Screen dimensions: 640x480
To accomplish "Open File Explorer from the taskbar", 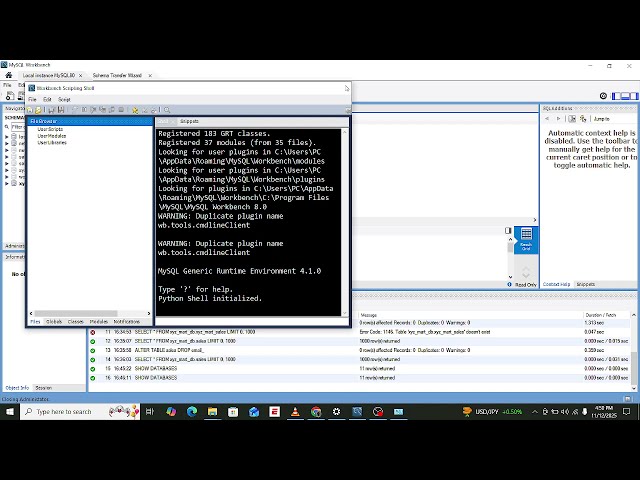I will tap(212, 412).
